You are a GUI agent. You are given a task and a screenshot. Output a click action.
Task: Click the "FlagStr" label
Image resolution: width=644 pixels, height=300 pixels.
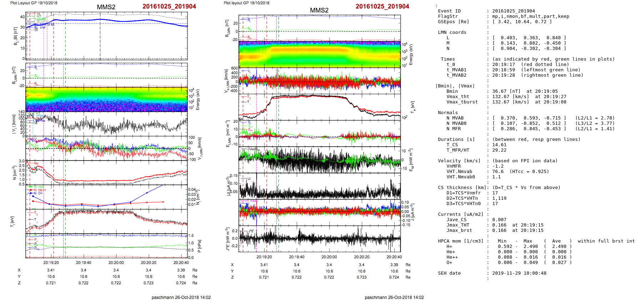(x=448, y=16)
